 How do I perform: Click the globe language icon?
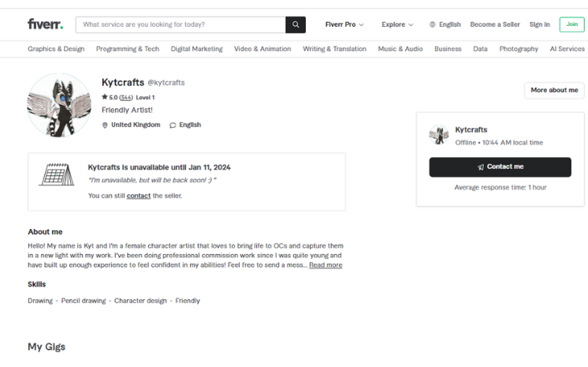point(433,24)
